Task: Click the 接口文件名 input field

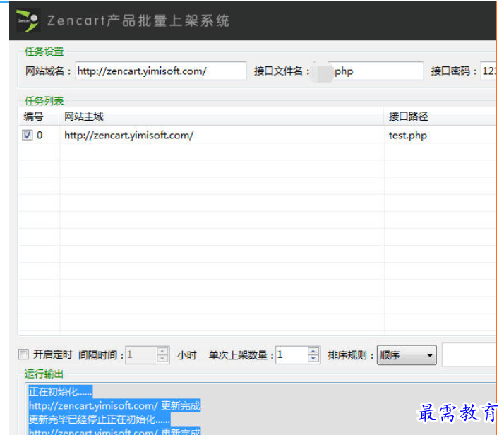Action: coord(368,71)
